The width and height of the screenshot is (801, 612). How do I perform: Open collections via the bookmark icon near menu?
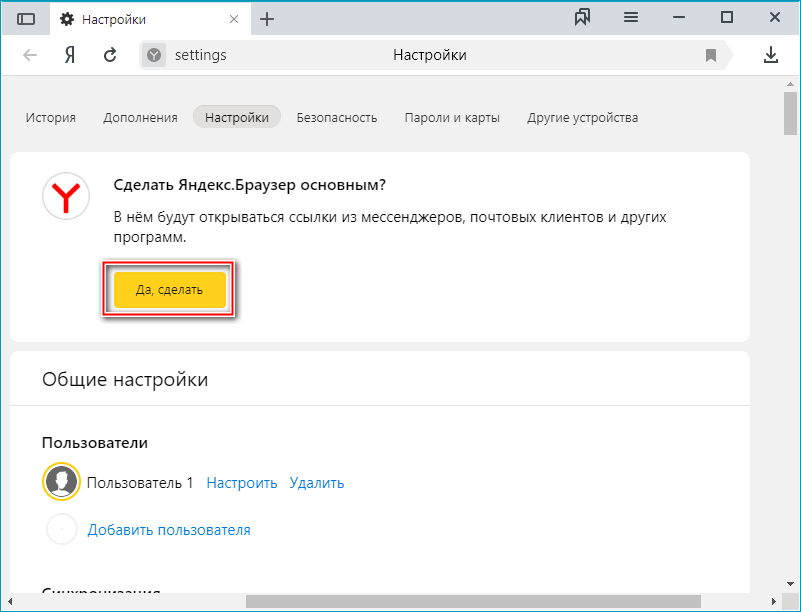point(583,17)
